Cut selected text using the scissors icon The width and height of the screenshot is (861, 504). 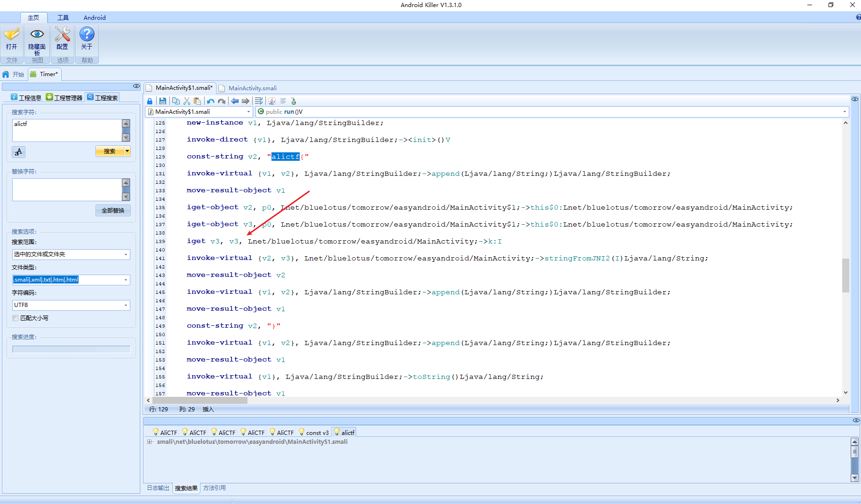tap(187, 101)
